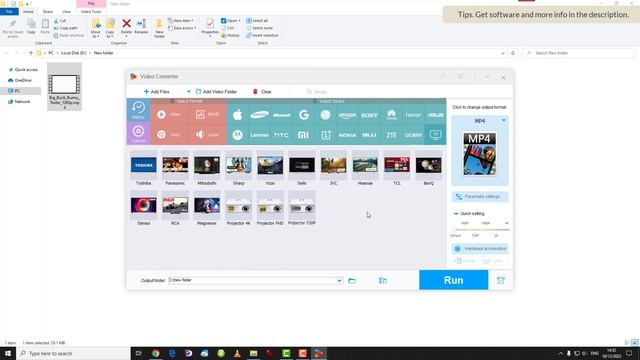Select the TV device category icon

(436, 135)
